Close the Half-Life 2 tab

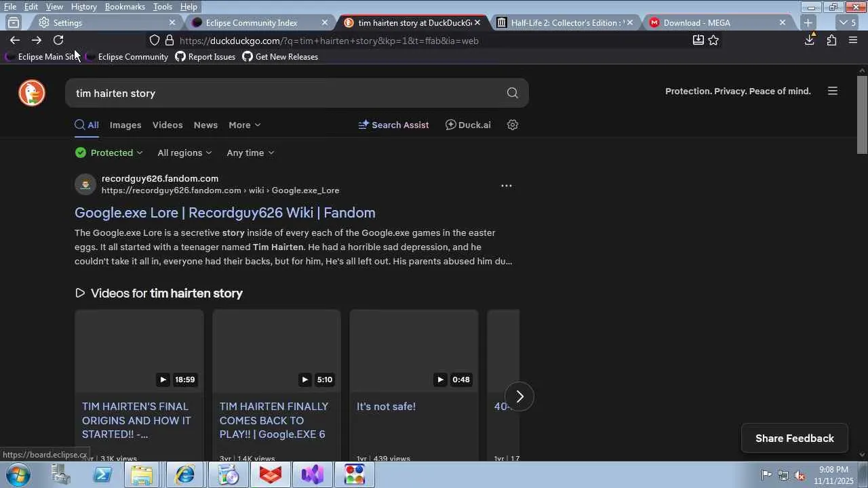click(x=630, y=22)
